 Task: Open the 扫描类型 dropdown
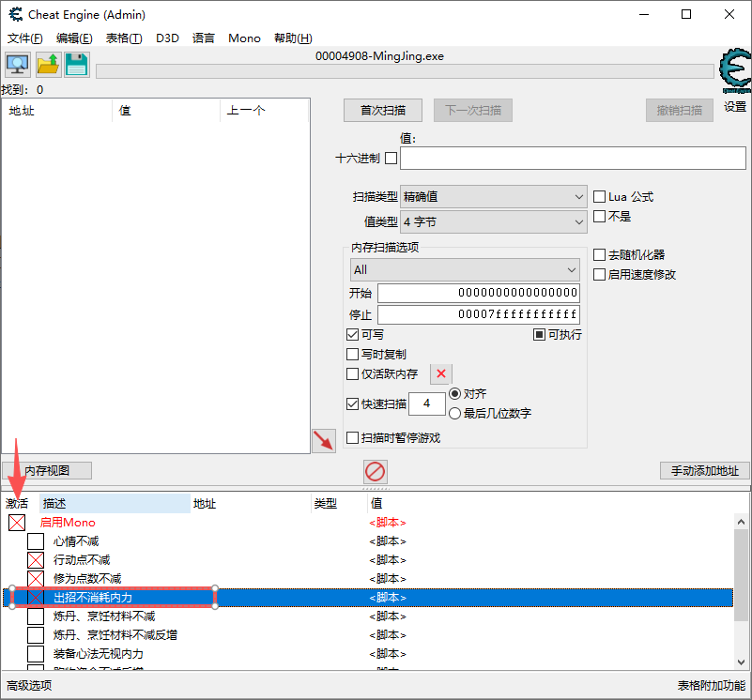click(x=493, y=196)
